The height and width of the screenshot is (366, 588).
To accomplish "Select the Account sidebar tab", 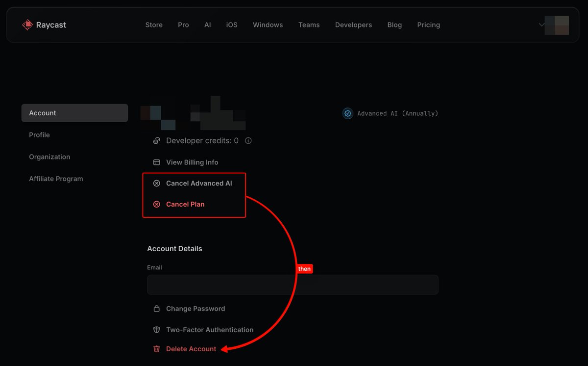I will (74, 113).
